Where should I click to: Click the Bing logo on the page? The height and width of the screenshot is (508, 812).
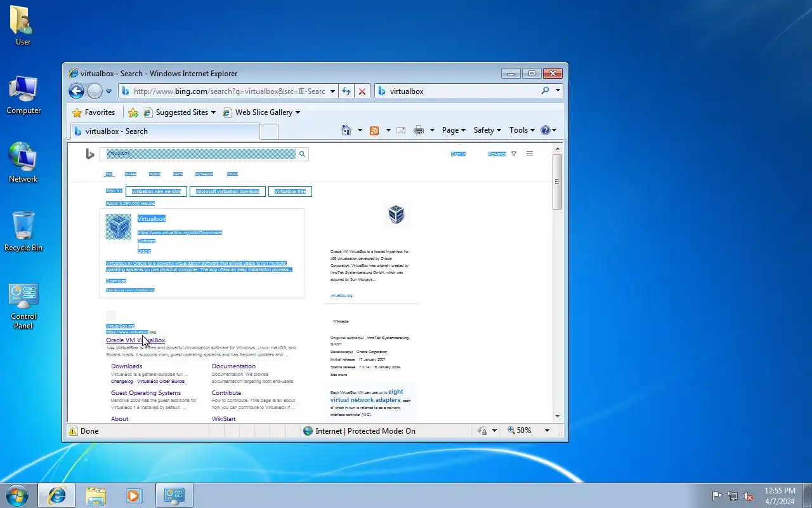coord(90,154)
